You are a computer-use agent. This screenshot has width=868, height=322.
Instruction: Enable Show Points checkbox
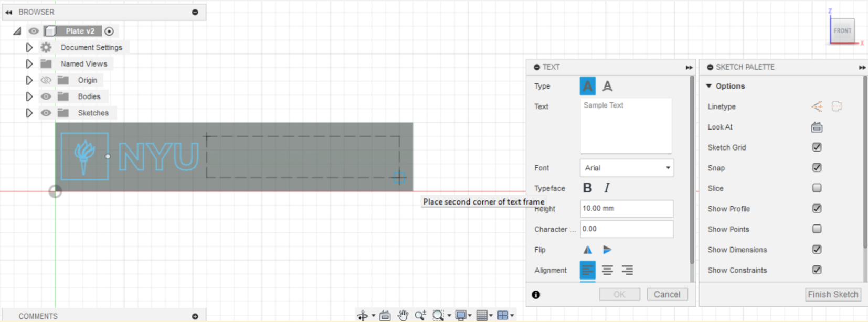[817, 229]
